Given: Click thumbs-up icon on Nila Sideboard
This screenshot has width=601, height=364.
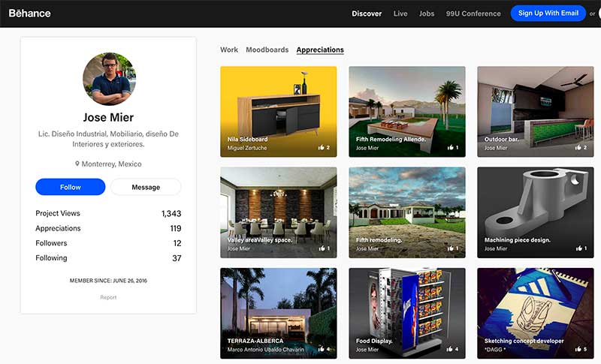Looking at the screenshot, I should (x=322, y=147).
